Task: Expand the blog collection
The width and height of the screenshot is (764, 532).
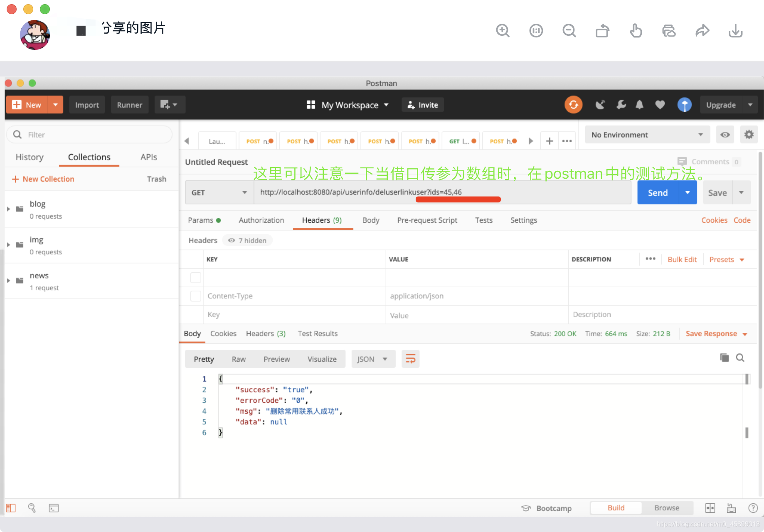Action: 8,209
